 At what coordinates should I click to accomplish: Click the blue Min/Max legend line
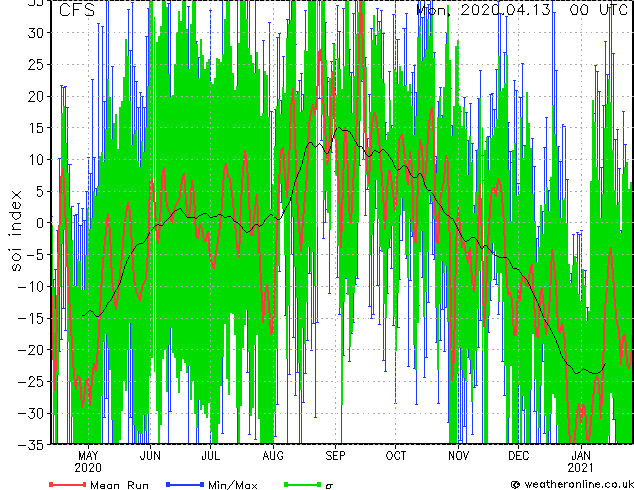pyautogui.click(x=185, y=484)
